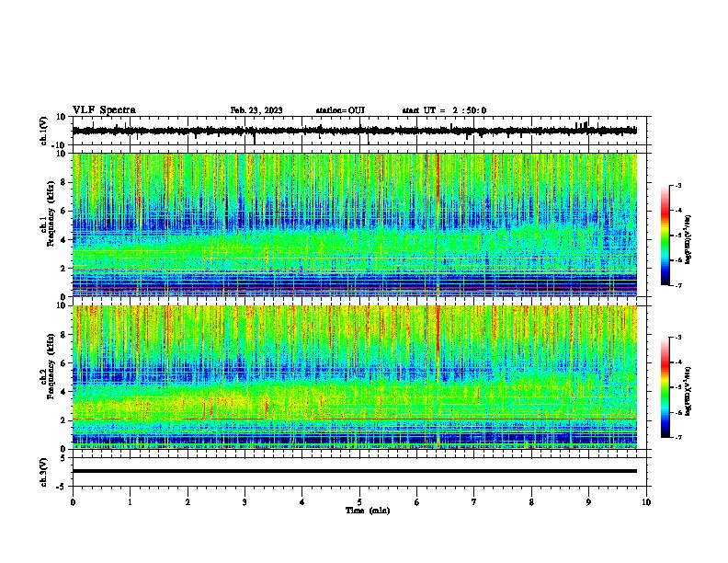Click the "-3" label on ch.2 color bar
Screen dimensions: 728x563
pos(677,338)
